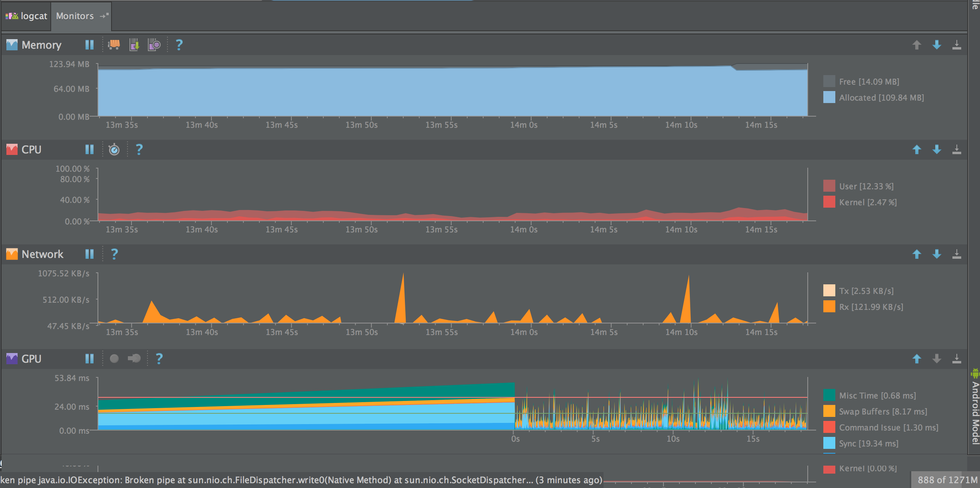Screen dimensions: 980x488
Task: Click memory indicator 888 of 1271M
Action: (x=947, y=480)
